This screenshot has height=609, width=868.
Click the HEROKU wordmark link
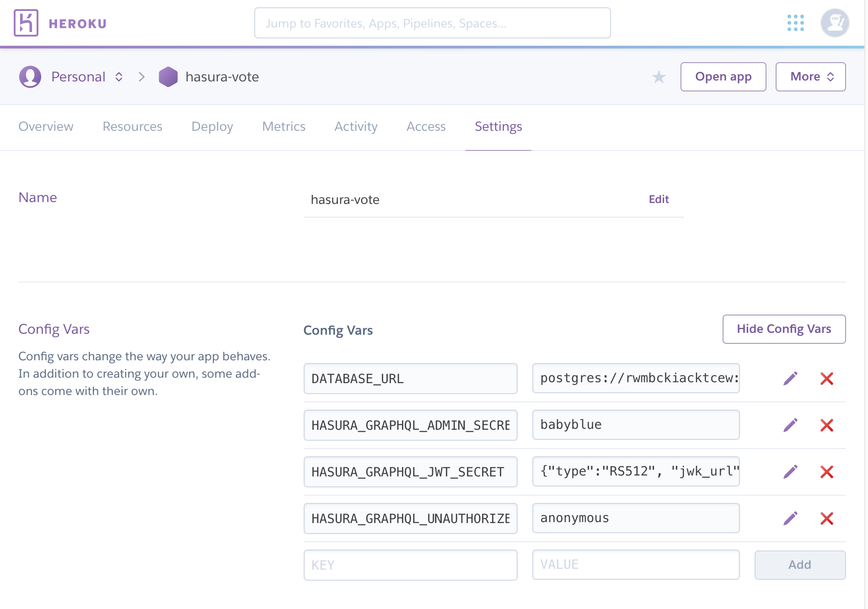(x=77, y=24)
